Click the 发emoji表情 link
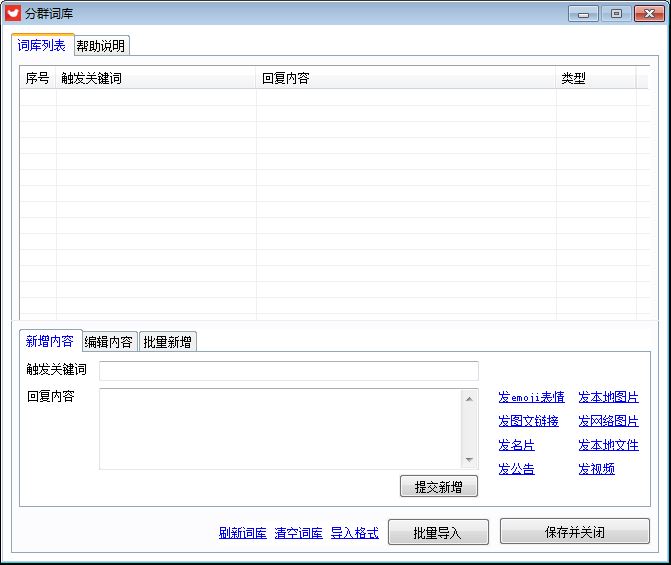The height and width of the screenshot is (565, 671). (531, 397)
